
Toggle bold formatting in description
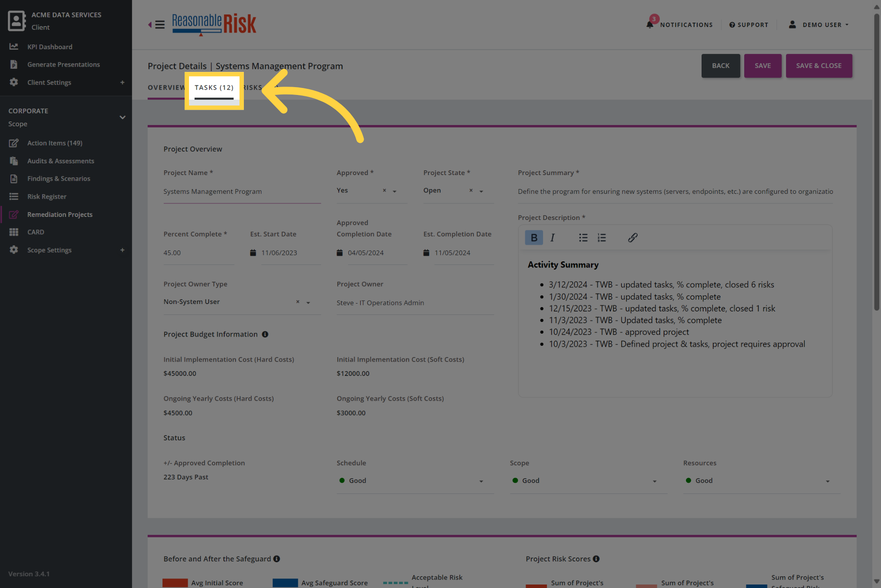533,237
